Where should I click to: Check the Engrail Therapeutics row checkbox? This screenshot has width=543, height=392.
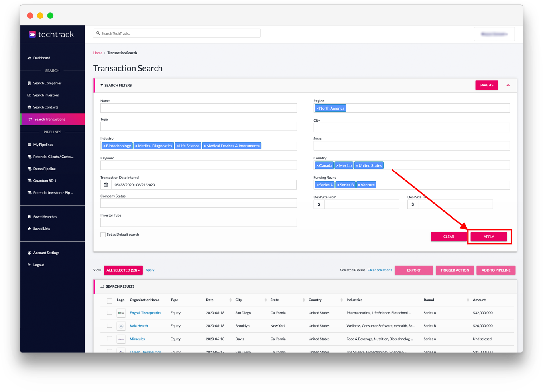pos(109,312)
